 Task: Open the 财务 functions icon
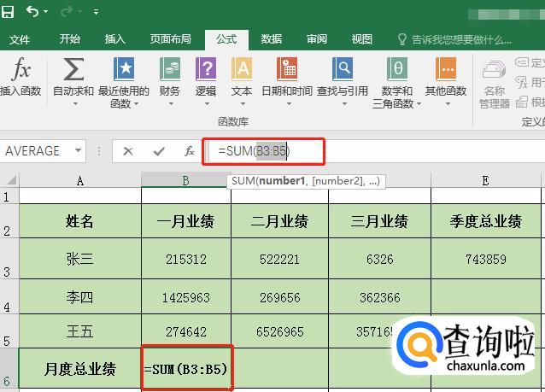pyautogui.click(x=170, y=69)
